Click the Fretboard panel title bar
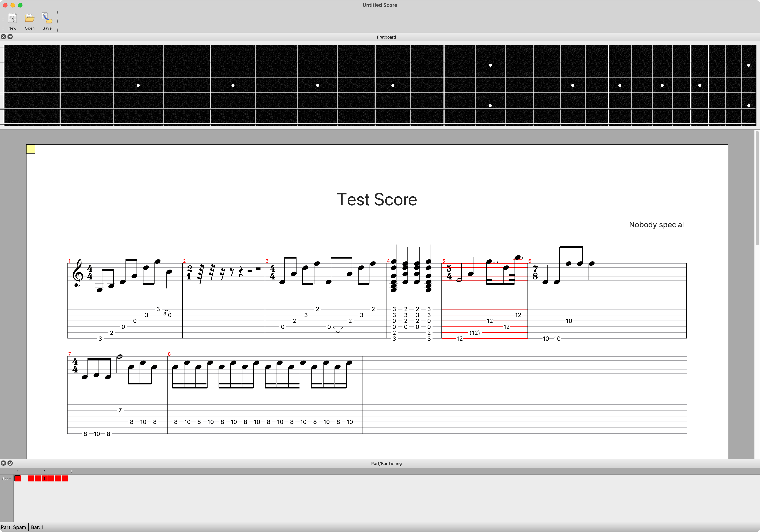The width and height of the screenshot is (760, 532). click(x=386, y=37)
